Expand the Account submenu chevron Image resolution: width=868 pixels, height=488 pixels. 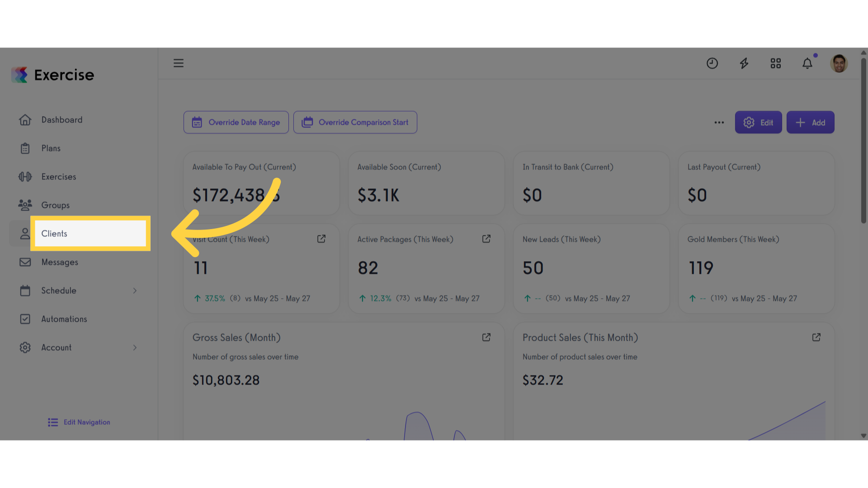pyautogui.click(x=135, y=347)
